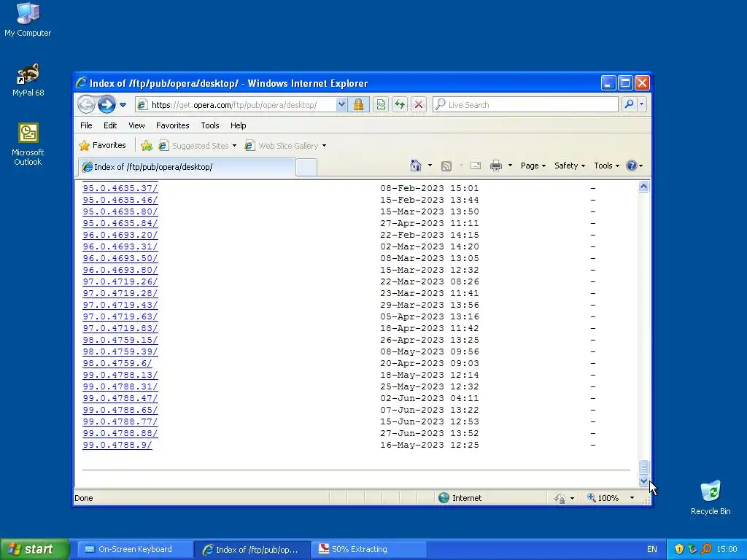Click the blue Help question icon

pos(631,166)
